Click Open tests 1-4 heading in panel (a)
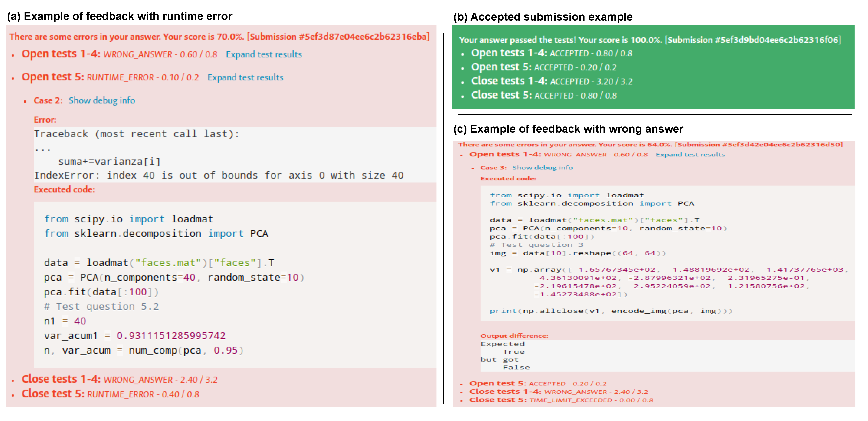 point(61,54)
